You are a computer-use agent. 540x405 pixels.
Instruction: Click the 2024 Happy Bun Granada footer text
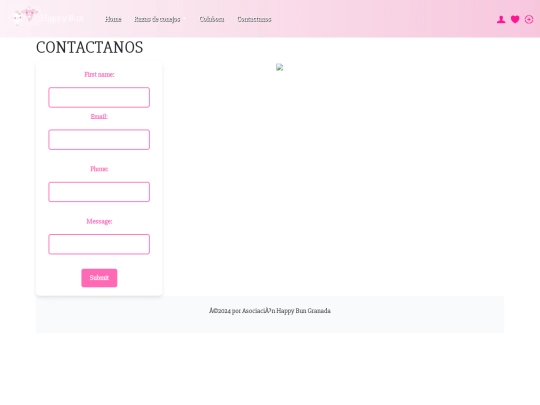click(270, 311)
